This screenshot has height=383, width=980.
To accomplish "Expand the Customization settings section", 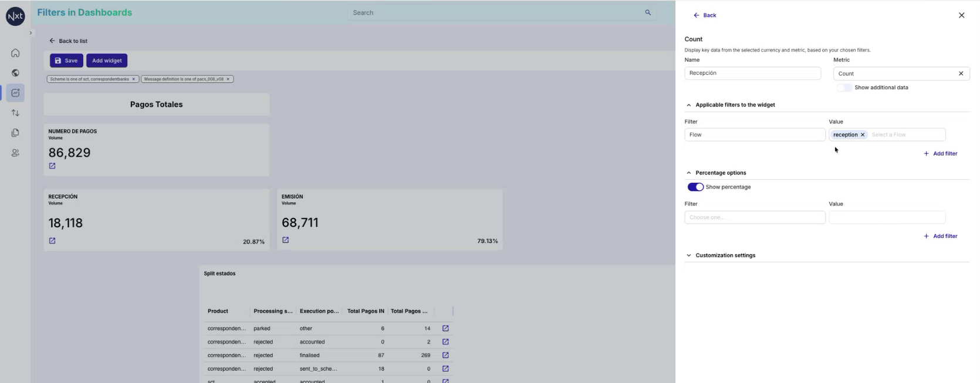I will 689,256.
